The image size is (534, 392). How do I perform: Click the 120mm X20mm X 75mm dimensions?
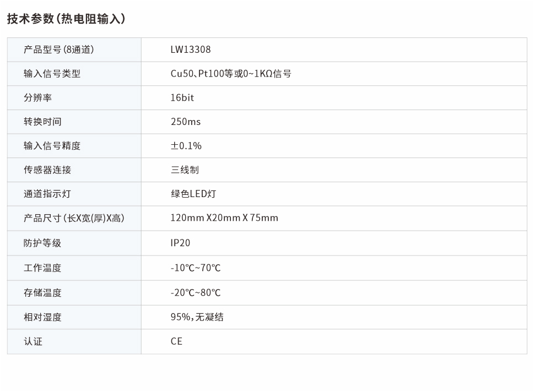pos(224,218)
